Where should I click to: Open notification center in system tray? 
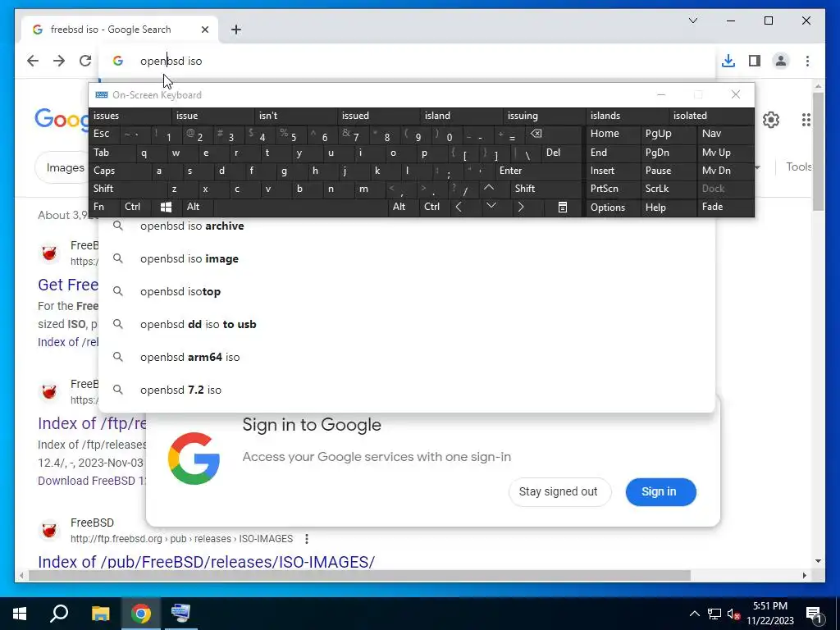click(813, 614)
